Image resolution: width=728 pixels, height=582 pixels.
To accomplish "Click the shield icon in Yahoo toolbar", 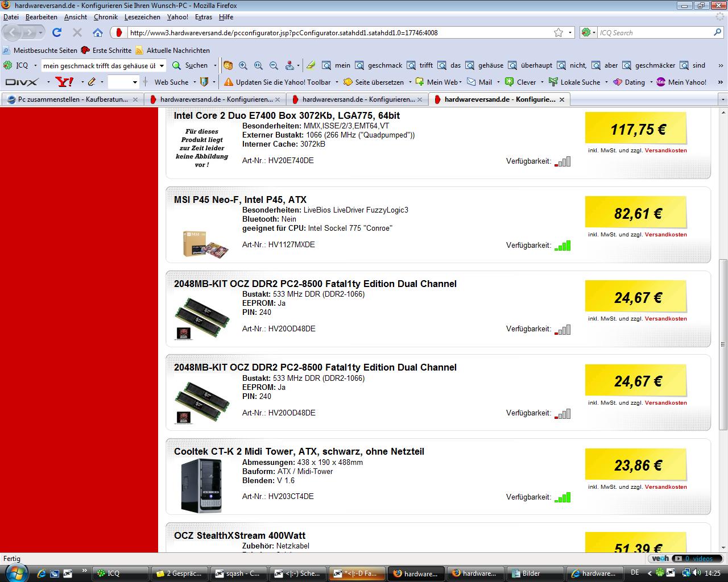I will coord(205,82).
